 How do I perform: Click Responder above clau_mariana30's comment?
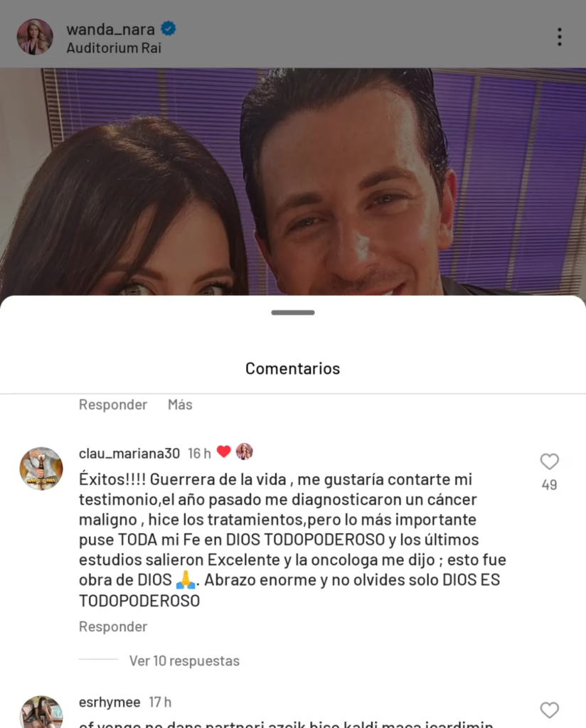(113, 405)
